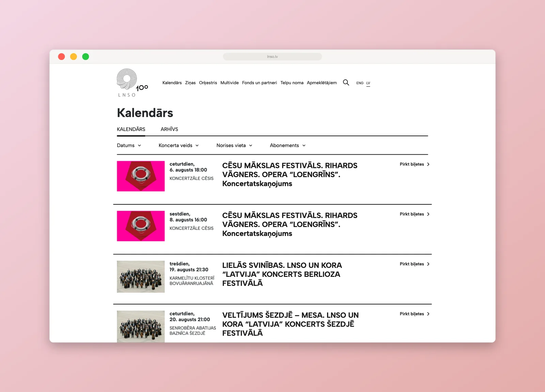Click the red window close dot
The width and height of the screenshot is (545, 392).
61,57
